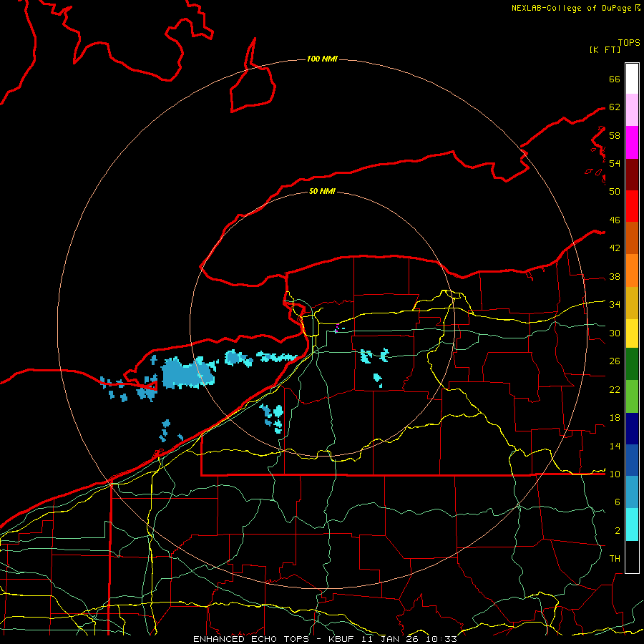
Task: Click the legend value 54
Action: tap(615, 163)
